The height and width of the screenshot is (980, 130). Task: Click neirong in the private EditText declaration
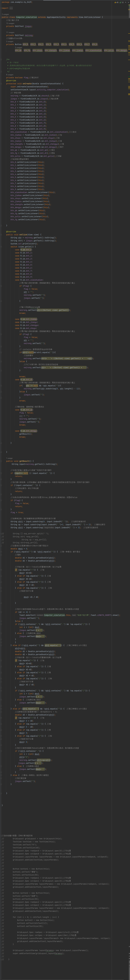[29, 35]
